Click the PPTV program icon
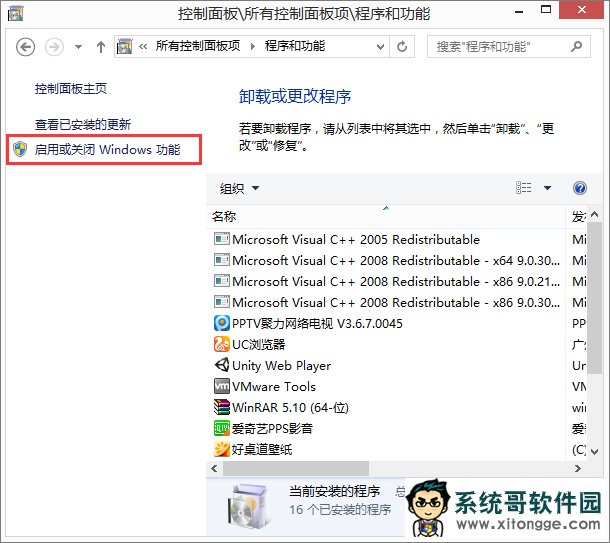Image resolution: width=610 pixels, height=543 pixels. coord(221,323)
